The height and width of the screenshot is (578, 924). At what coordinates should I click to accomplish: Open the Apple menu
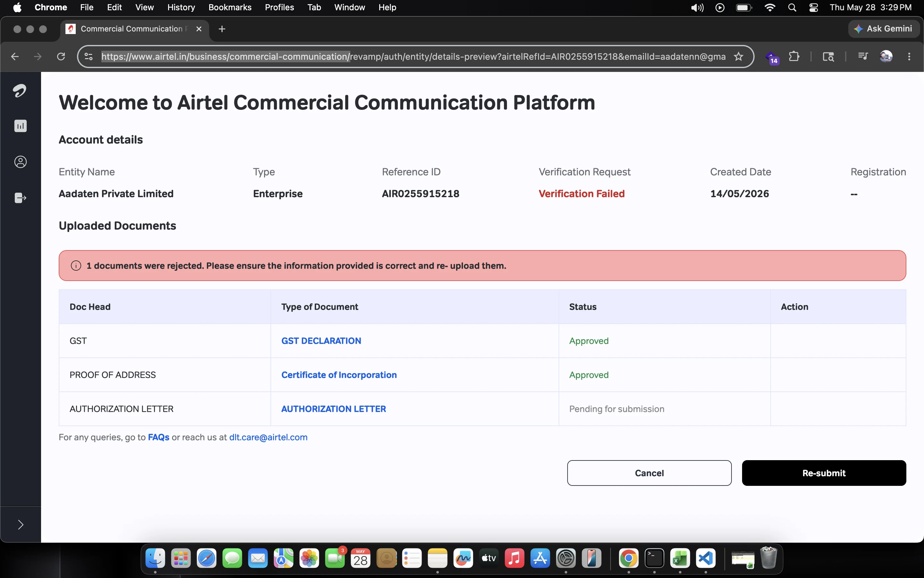[x=17, y=7]
